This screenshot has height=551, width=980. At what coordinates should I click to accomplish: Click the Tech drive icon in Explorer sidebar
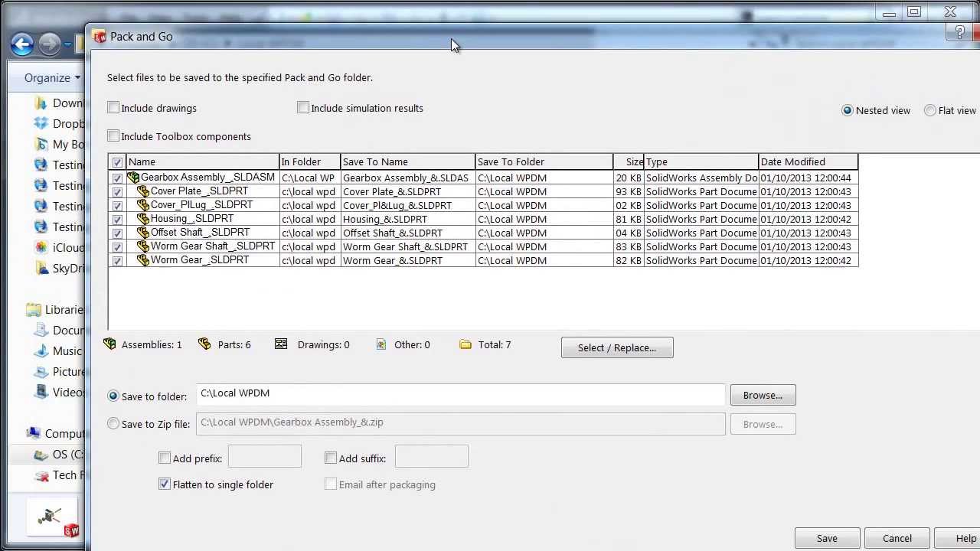click(41, 474)
